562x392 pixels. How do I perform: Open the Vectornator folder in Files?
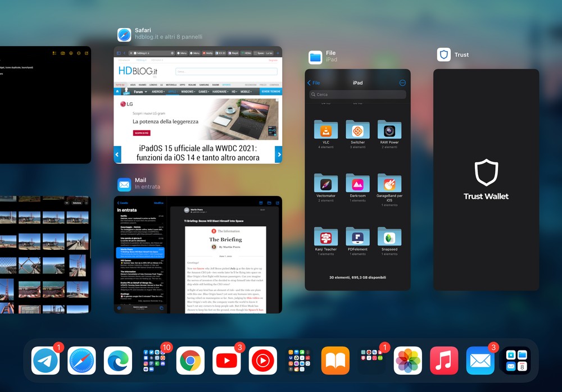[326, 188]
